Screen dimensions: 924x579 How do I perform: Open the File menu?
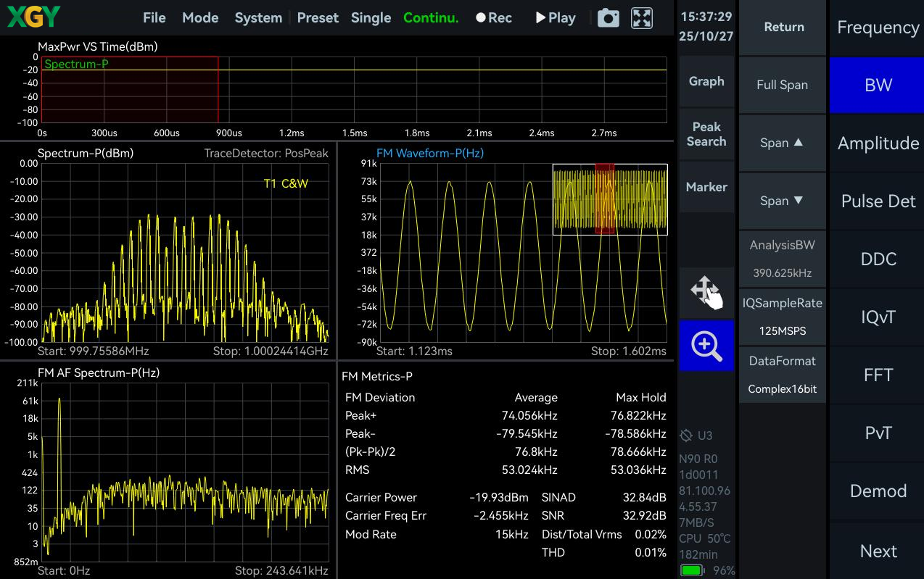(154, 18)
